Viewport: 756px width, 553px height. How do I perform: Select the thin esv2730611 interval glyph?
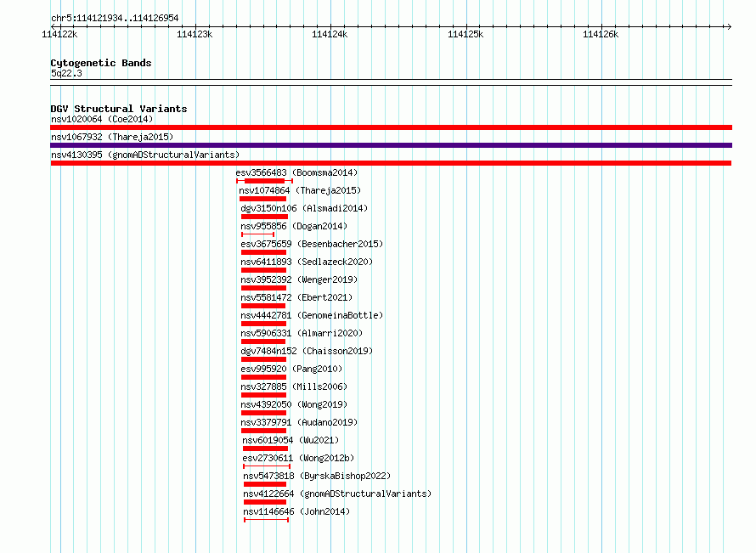(x=267, y=466)
